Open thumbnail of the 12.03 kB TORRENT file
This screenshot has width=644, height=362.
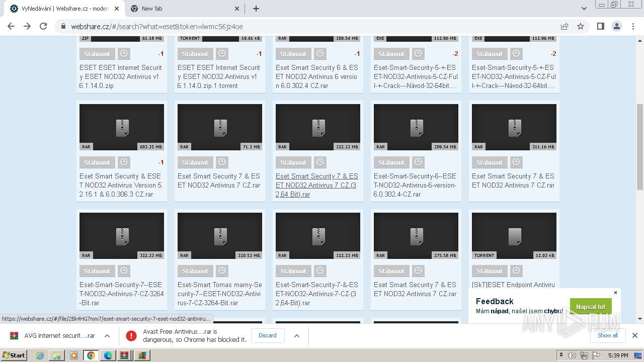click(x=514, y=236)
